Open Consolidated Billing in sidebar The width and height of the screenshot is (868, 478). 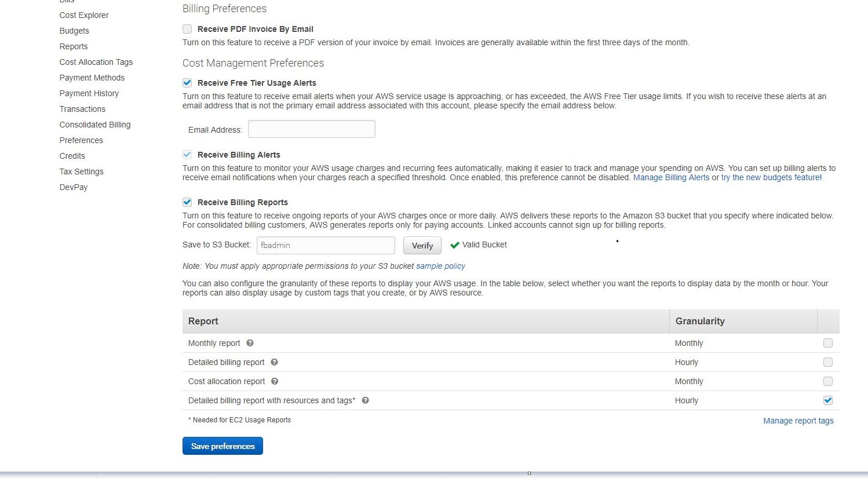(x=95, y=125)
